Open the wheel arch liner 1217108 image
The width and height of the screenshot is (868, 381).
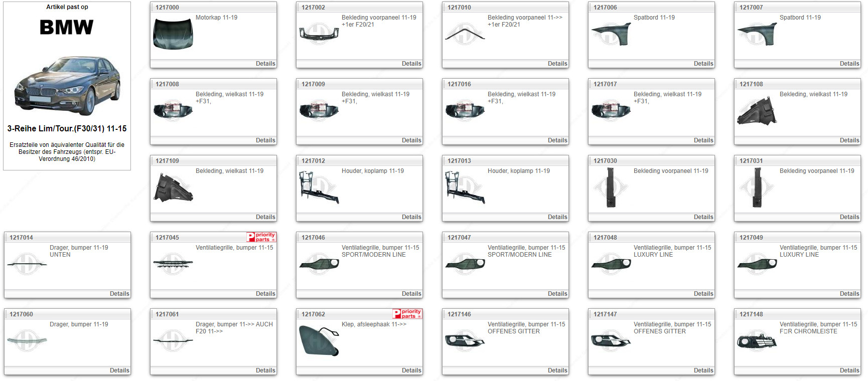(x=757, y=111)
